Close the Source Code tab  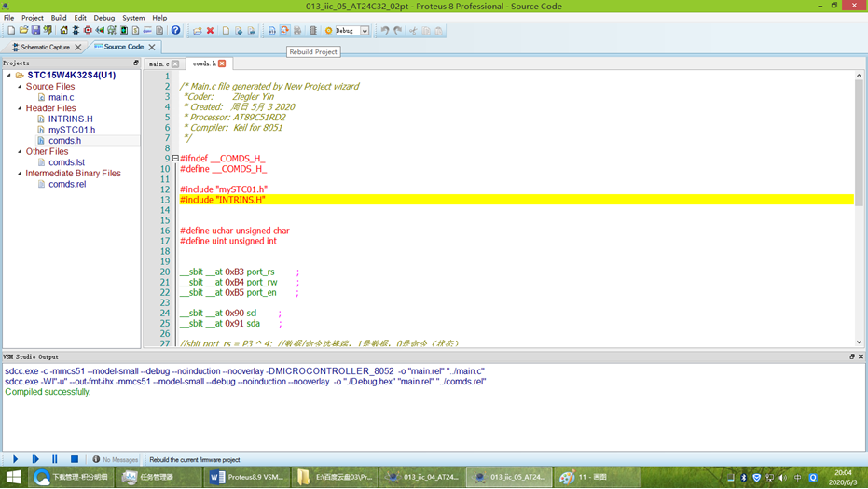point(152,47)
